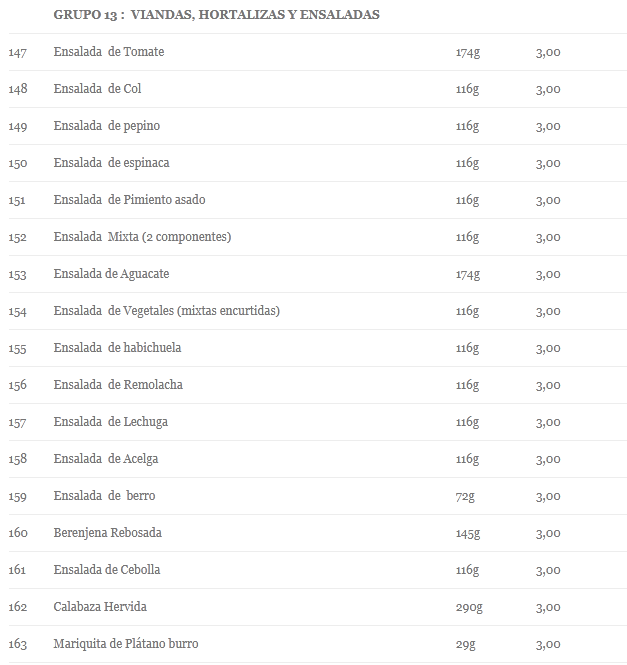Screen dimensions: 627x665
Task: Click the 72g weight of Ensalada de berro
Action: (x=465, y=496)
